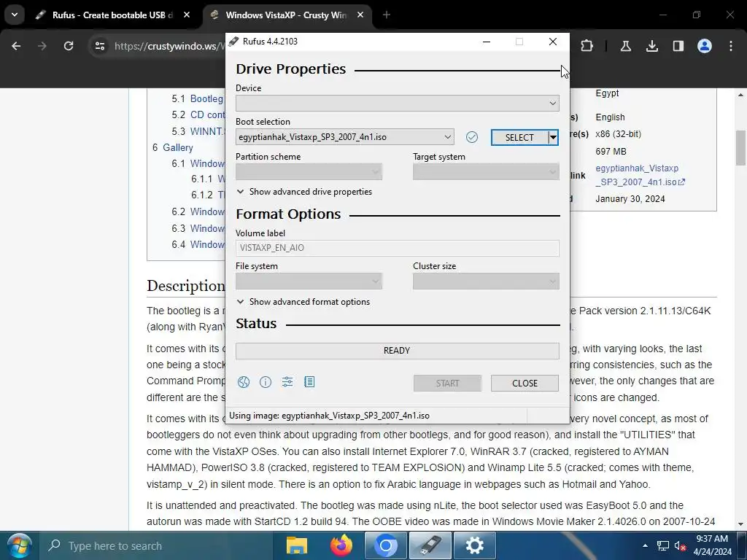Switch to the Chromium browser taskbar icon
The width and height of the screenshot is (747, 560).
pos(386,545)
